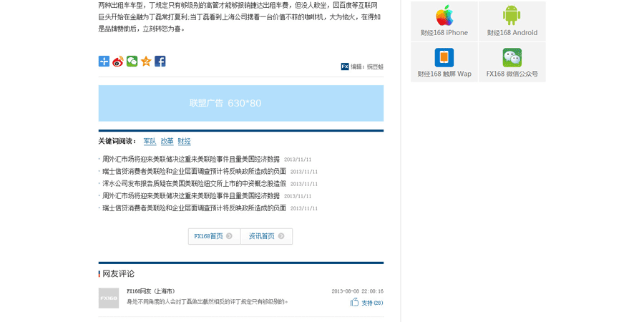Open FX168 微信公众号 tile
The width and height of the screenshot is (644, 322).
pos(512,62)
